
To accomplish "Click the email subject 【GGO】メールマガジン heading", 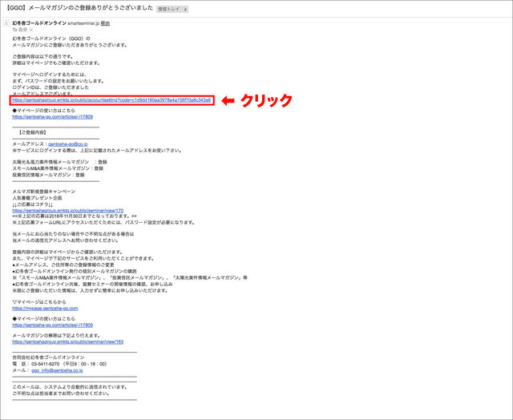I will [77, 9].
